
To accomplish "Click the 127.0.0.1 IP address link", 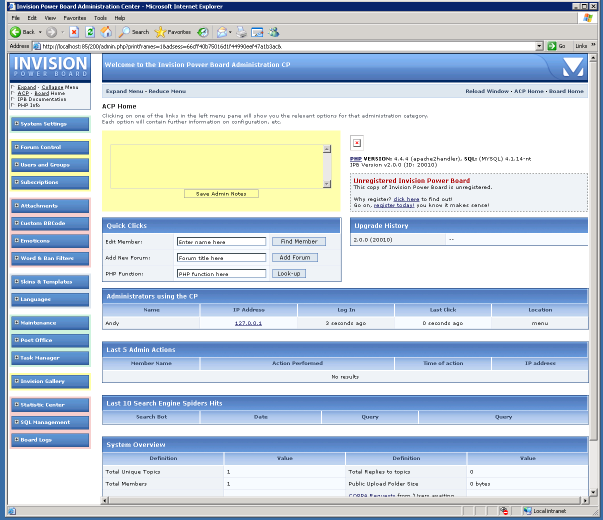I will pyautogui.click(x=248, y=323).
